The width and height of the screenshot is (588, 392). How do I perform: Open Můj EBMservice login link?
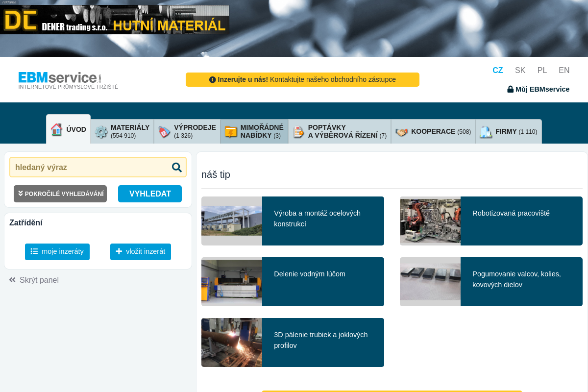tap(539, 89)
